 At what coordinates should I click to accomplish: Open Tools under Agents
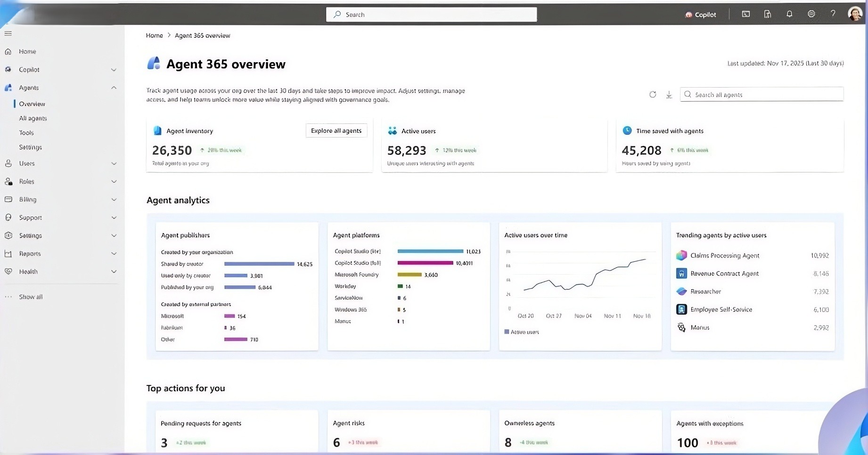(26, 133)
